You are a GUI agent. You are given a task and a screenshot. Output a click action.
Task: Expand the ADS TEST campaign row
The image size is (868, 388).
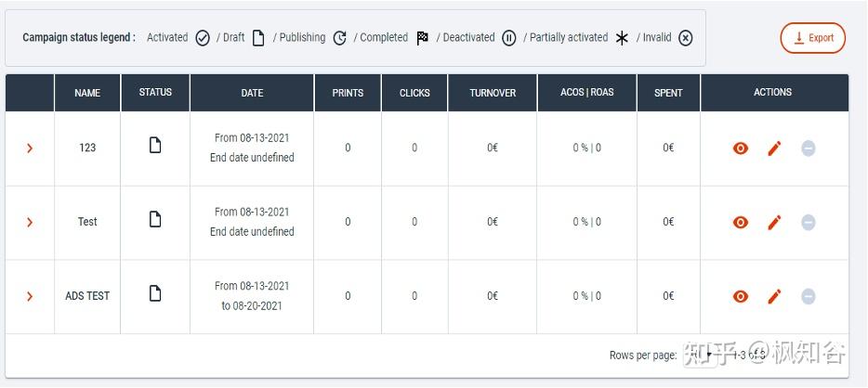click(30, 296)
